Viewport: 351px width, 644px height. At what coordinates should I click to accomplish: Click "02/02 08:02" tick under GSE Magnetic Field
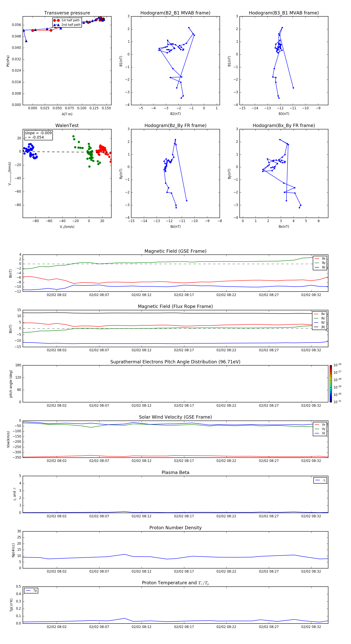[x=57, y=295]
